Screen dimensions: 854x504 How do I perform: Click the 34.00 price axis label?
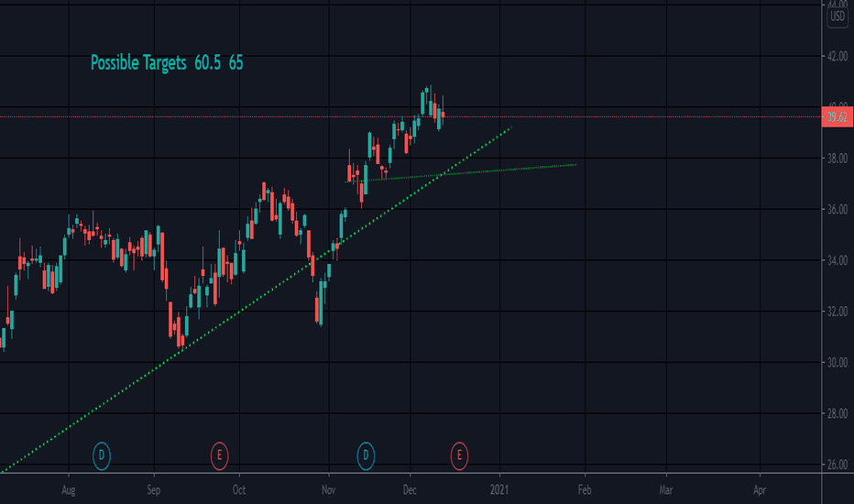[x=838, y=260]
